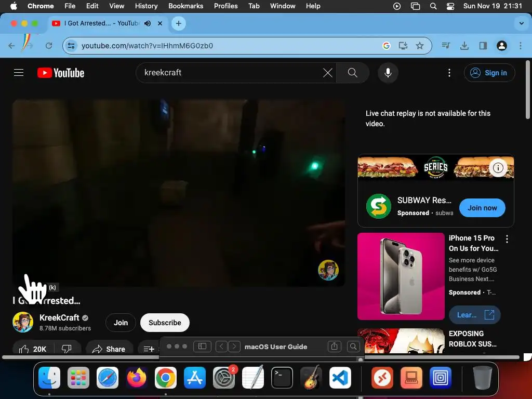The image size is (532, 399).
Task: Open the Profiles menu
Action: [225, 6]
